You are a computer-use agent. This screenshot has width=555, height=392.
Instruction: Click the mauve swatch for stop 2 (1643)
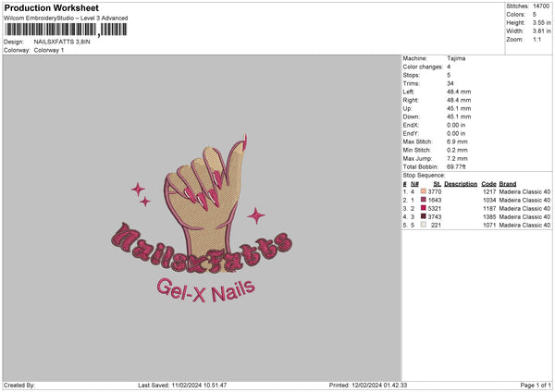tap(424, 200)
